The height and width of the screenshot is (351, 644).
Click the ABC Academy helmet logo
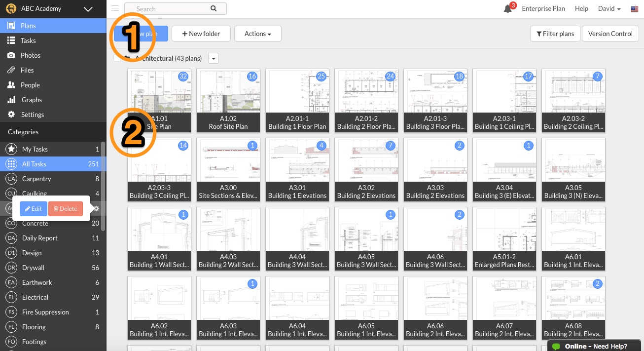click(11, 9)
